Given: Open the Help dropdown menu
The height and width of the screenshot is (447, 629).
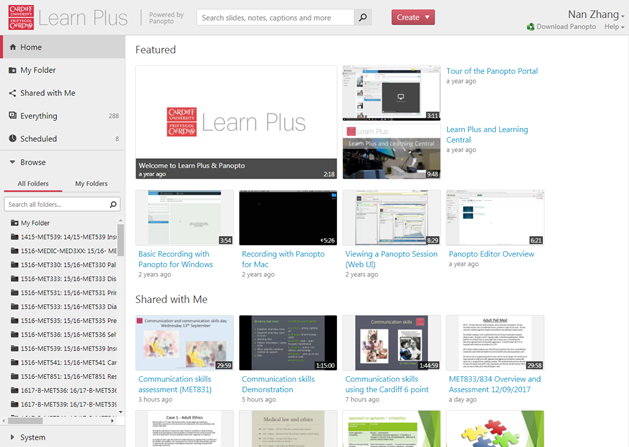Looking at the screenshot, I should pos(615,27).
